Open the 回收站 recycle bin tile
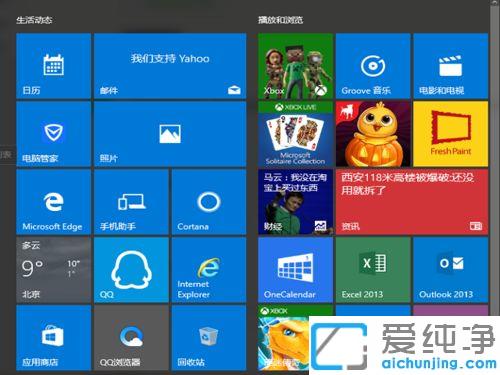Viewport: 500px width, 375px height. (x=209, y=338)
